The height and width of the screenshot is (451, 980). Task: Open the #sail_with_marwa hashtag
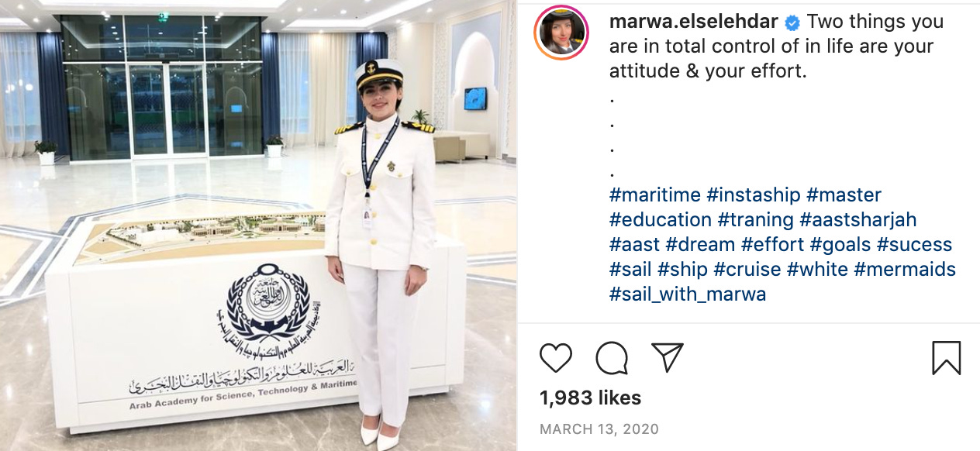(x=688, y=294)
